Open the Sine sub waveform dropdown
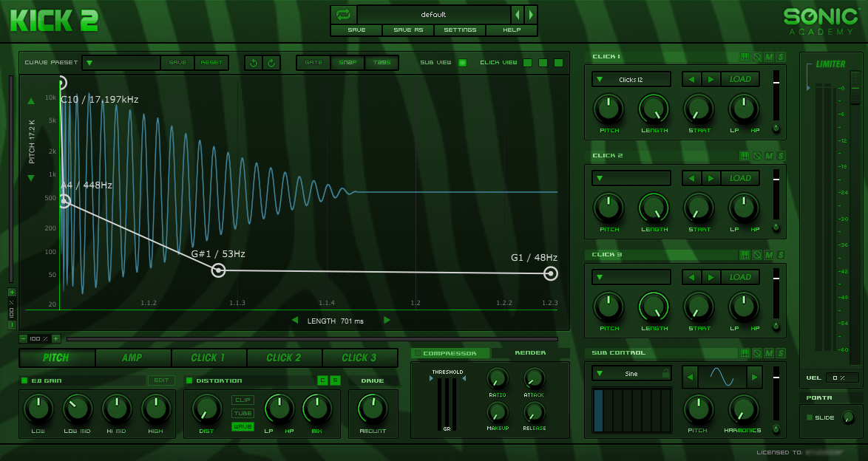 pyautogui.click(x=631, y=374)
